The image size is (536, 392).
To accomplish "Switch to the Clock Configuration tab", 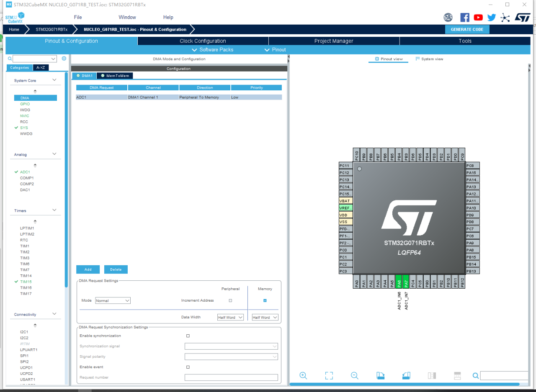I will click(x=203, y=41).
